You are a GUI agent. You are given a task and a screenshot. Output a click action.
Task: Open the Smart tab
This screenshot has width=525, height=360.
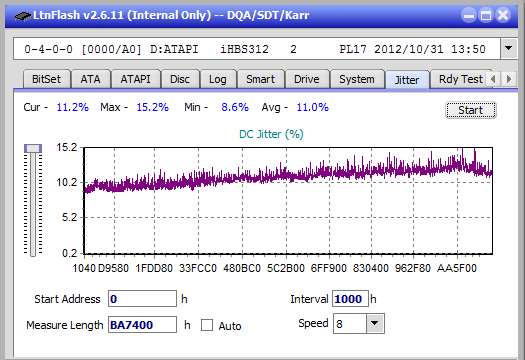(x=260, y=79)
